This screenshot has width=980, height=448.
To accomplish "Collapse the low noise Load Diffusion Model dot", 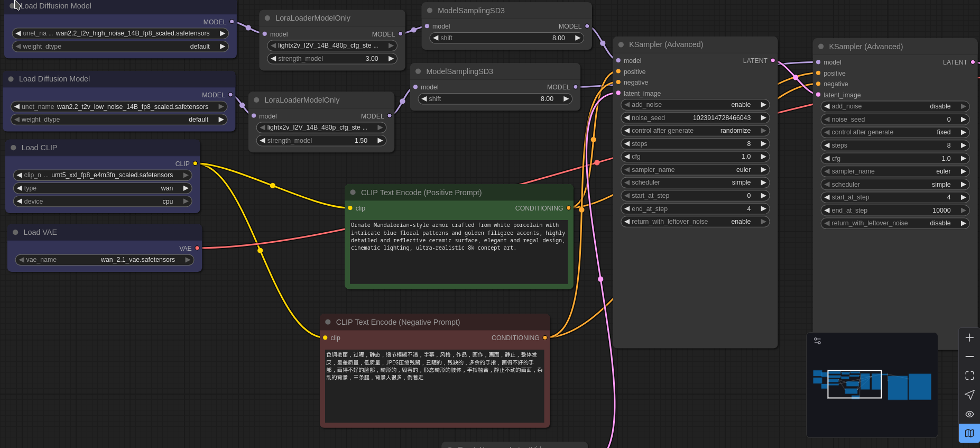I will pyautogui.click(x=11, y=79).
